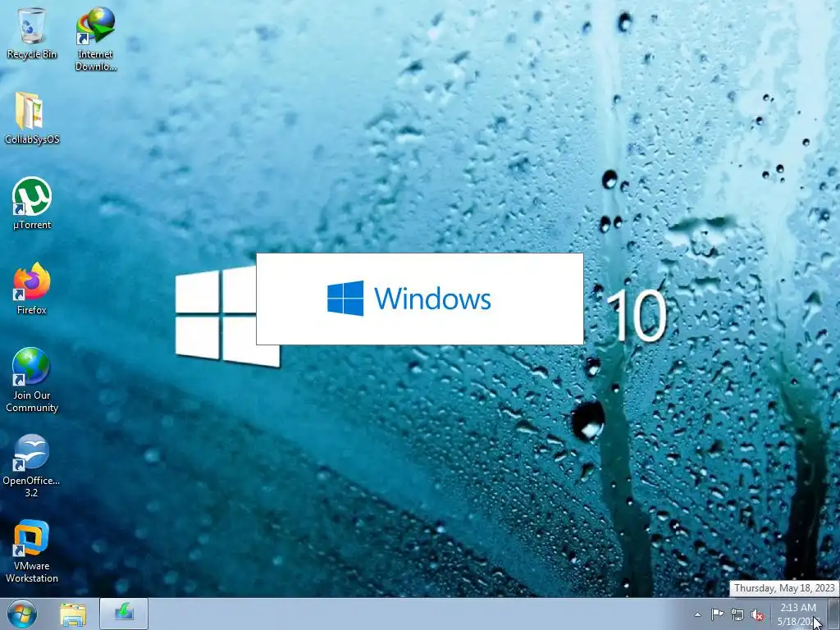The image size is (840, 630).
Task: Open Action Center flag tray icon
Action: tap(717, 614)
